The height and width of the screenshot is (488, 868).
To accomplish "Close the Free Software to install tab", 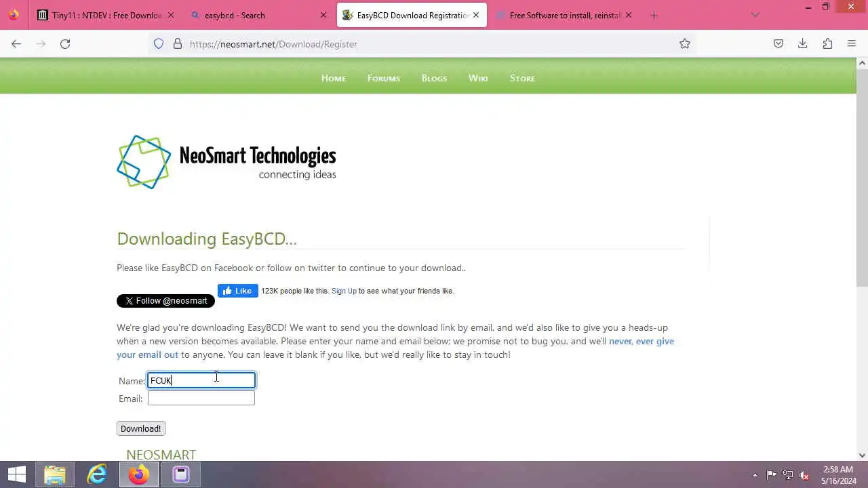I will 629,15.
